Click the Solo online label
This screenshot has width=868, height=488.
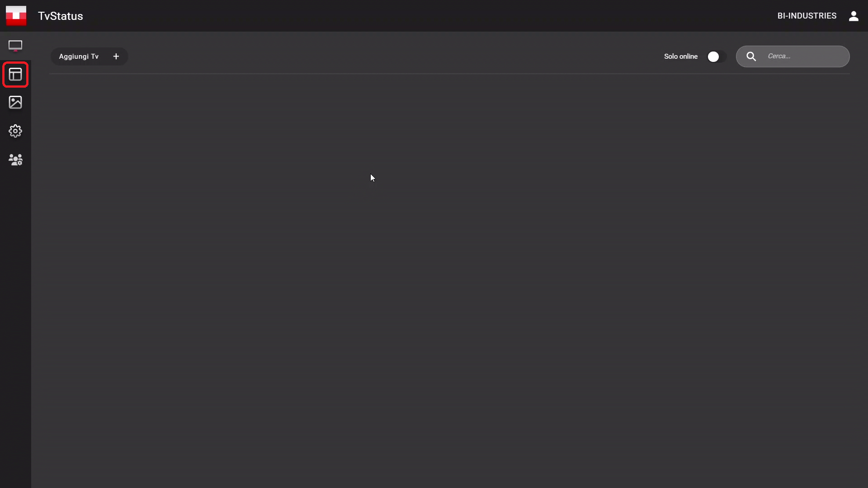(681, 56)
